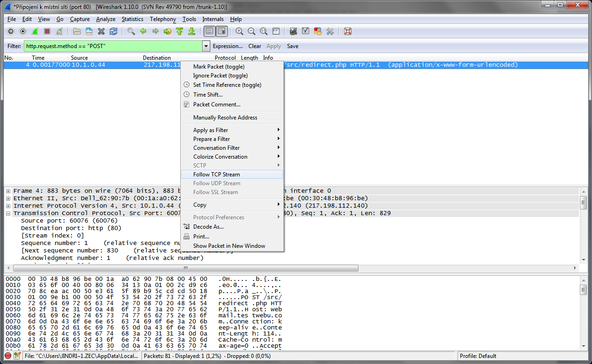Open the capture interfaces list icon
This screenshot has height=364, width=592.
click(x=11, y=31)
